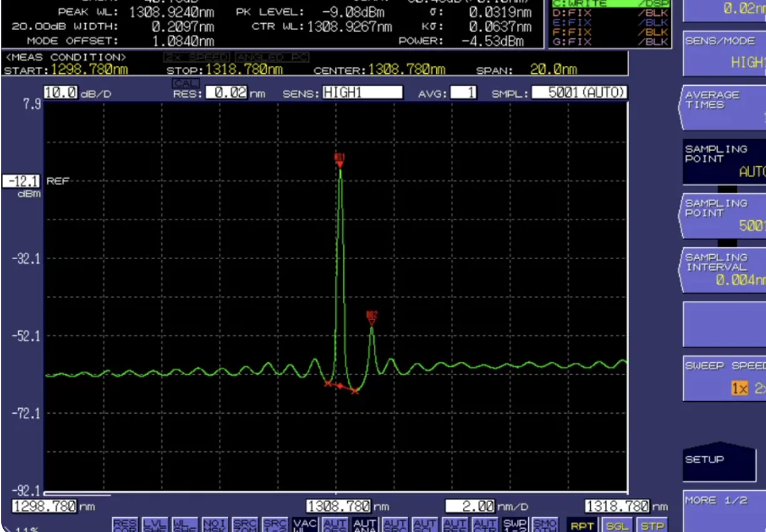Open the SENS/MODE soft key
The width and height of the screenshot is (766, 532).
(x=724, y=53)
